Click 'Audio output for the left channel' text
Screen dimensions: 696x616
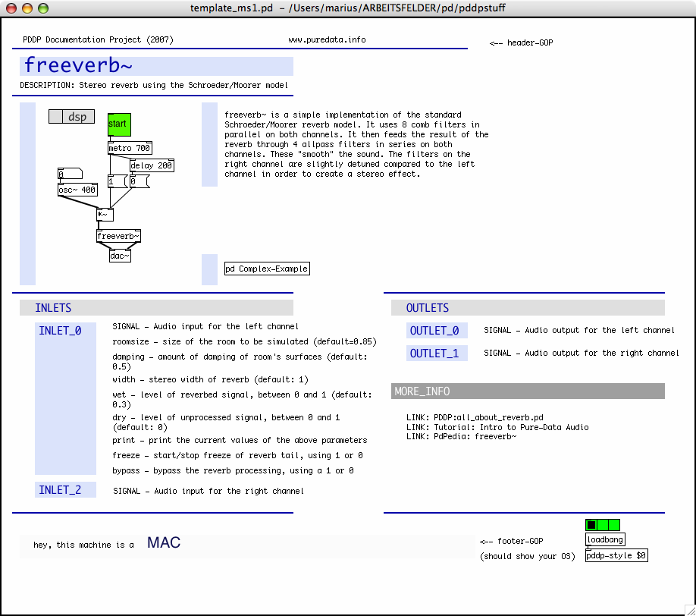(x=600, y=331)
